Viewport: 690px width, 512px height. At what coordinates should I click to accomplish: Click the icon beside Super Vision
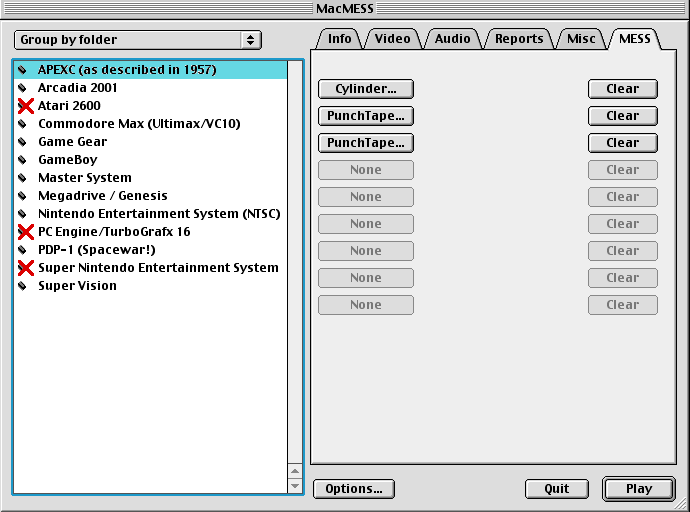[x=22, y=286]
